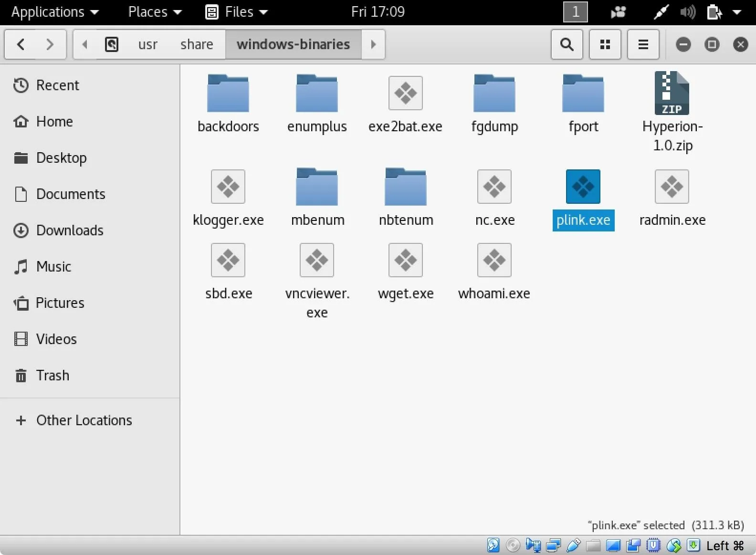
Task: Click the root filesystem disk icon in path bar
Action: (x=112, y=44)
